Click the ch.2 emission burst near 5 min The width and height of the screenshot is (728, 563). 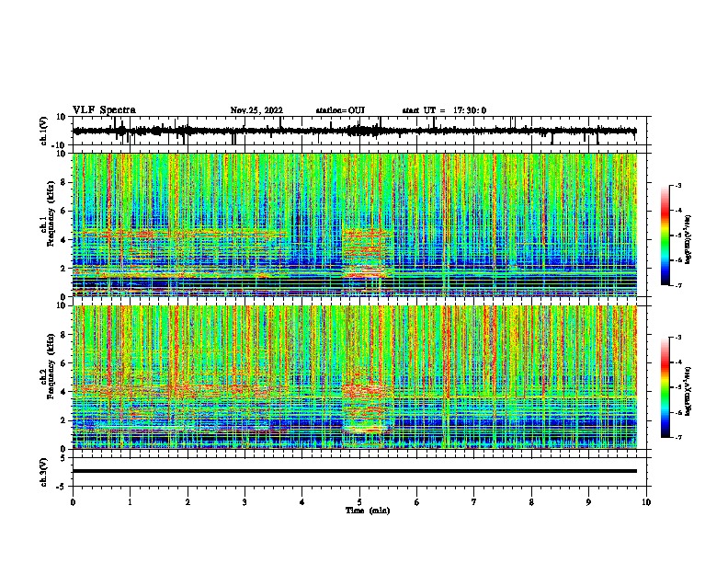point(368,408)
